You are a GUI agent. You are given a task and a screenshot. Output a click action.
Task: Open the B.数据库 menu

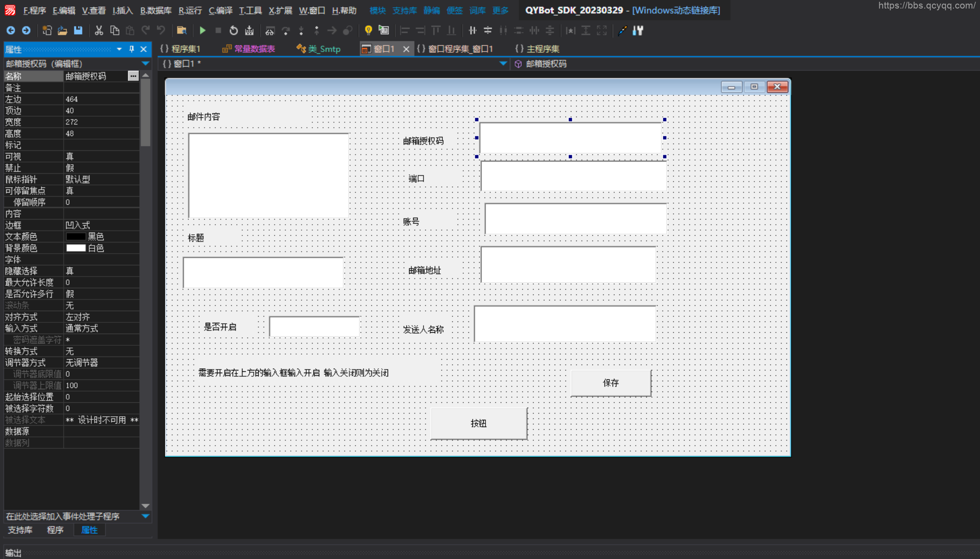(156, 10)
